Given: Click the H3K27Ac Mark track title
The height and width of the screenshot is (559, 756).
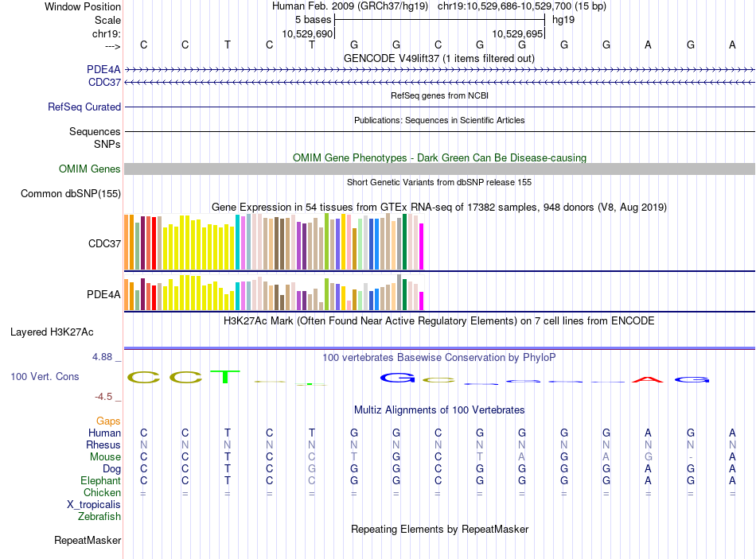Looking at the screenshot, I should 439,321.
